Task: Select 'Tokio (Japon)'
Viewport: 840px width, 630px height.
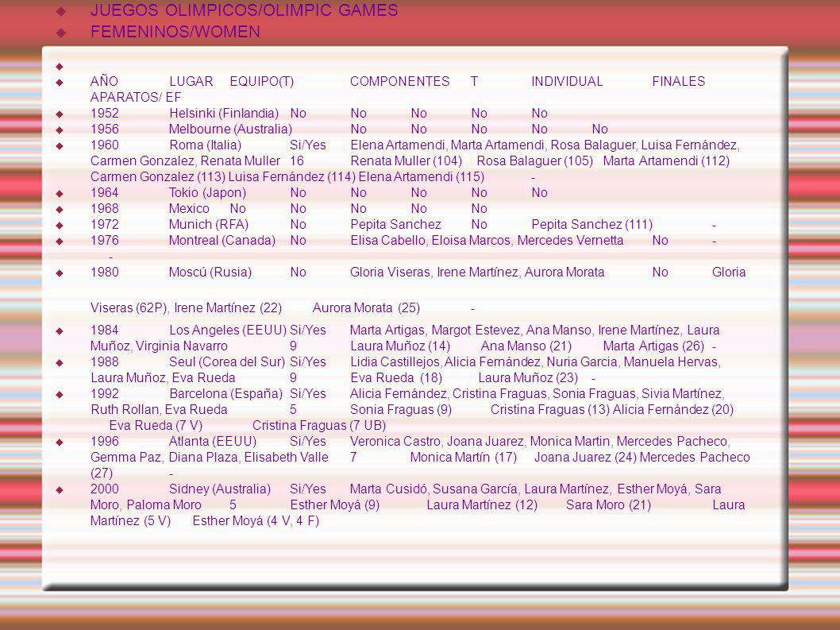Action: 207,193
